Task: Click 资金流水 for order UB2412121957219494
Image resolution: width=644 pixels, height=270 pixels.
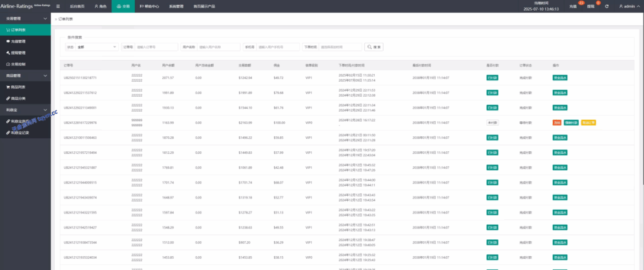Action: coord(560,153)
